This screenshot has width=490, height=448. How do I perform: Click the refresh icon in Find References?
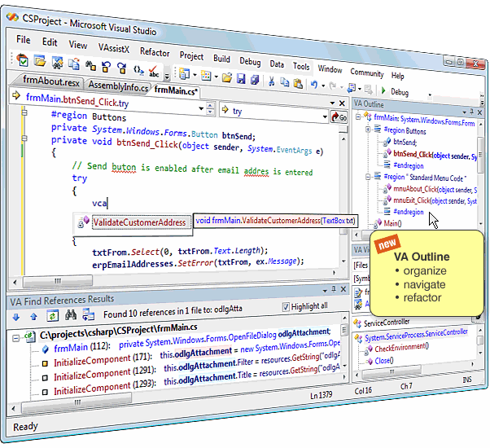click(x=52, y=315)
